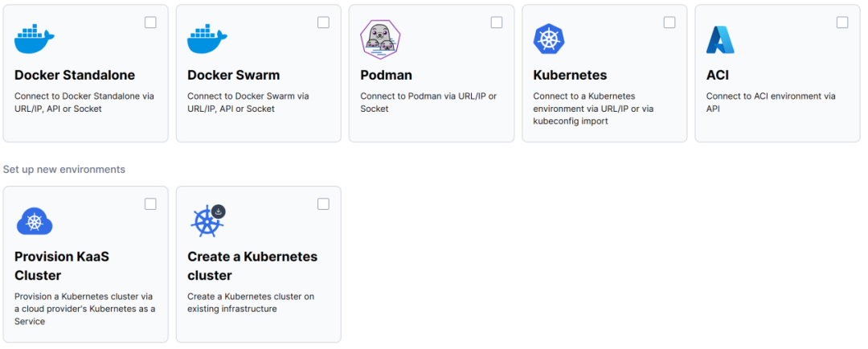Click the Docker Swarm whale icon

click(x=207, y=38)
